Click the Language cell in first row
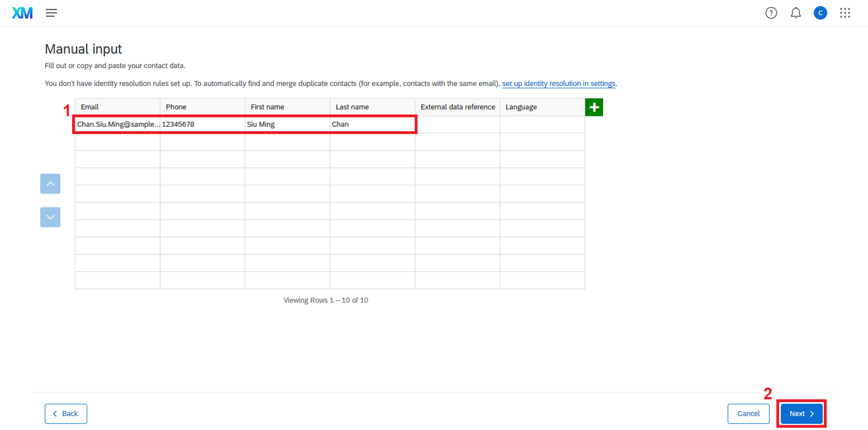The width and height of the screenshot is (868, 430). (x=542, y=124)
